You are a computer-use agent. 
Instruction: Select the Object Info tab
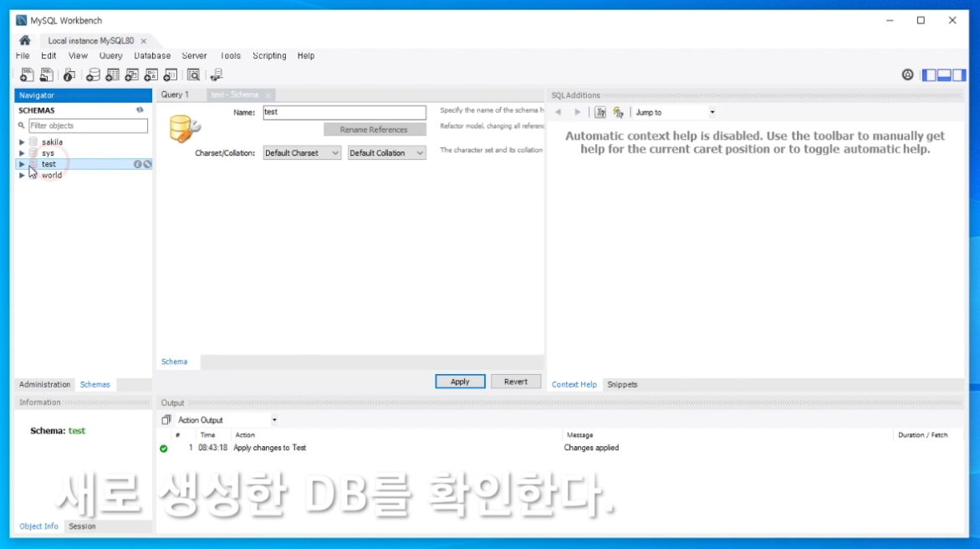pyautogui.click(x=38, y=526)
